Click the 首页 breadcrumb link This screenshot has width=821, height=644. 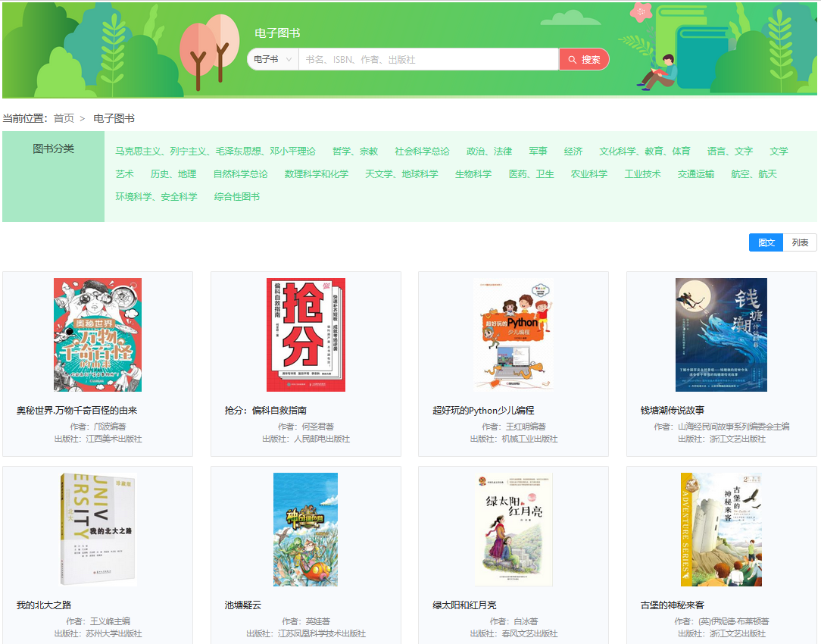[64, 118]
